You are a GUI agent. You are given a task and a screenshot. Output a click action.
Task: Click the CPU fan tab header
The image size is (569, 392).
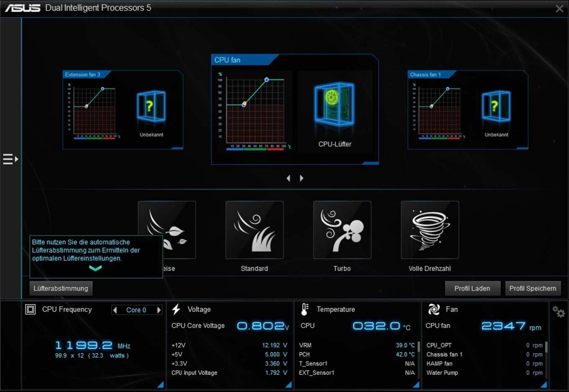245,60
